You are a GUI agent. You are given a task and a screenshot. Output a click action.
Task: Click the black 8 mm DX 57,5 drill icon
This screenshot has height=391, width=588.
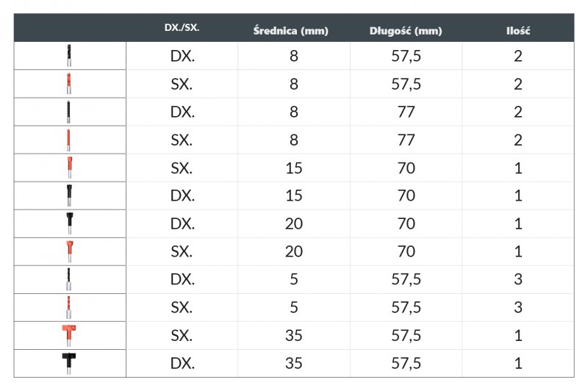(68, 56)
